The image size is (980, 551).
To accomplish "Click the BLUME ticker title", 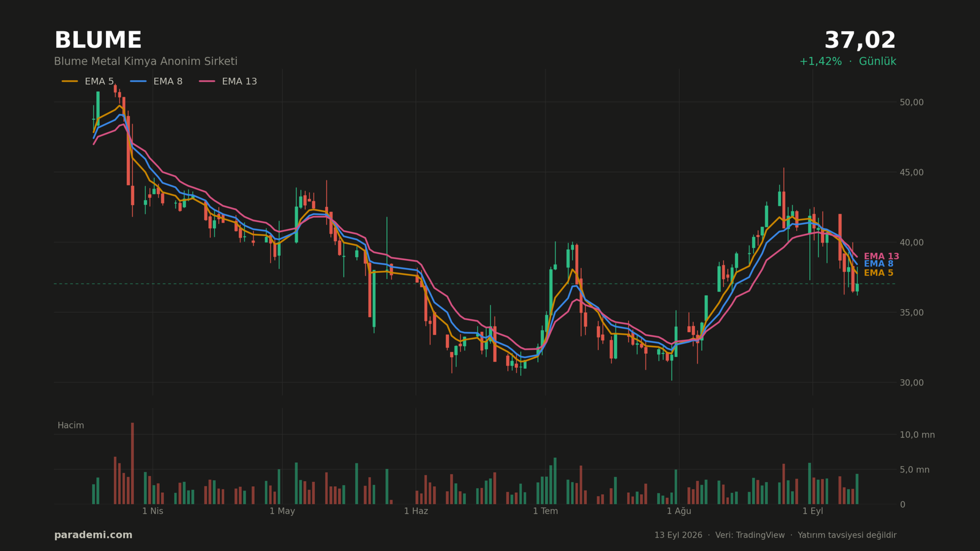I will [x=98, y=40].
